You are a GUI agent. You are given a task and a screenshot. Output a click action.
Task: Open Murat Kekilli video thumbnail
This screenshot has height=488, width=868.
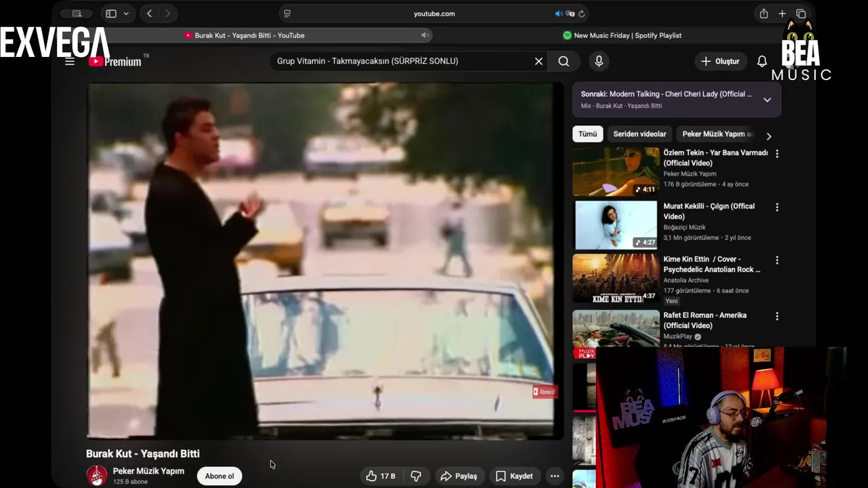point(616,225)
